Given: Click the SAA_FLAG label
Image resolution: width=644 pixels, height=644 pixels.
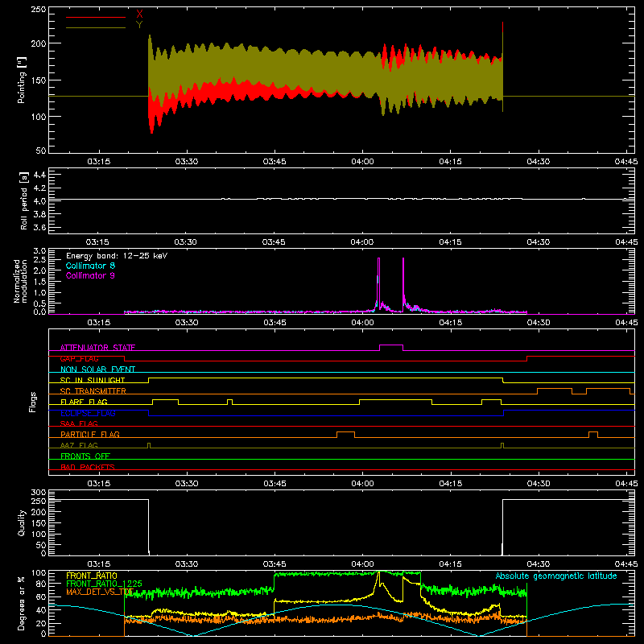Looking at the screenshot, I should click(79, 423).
